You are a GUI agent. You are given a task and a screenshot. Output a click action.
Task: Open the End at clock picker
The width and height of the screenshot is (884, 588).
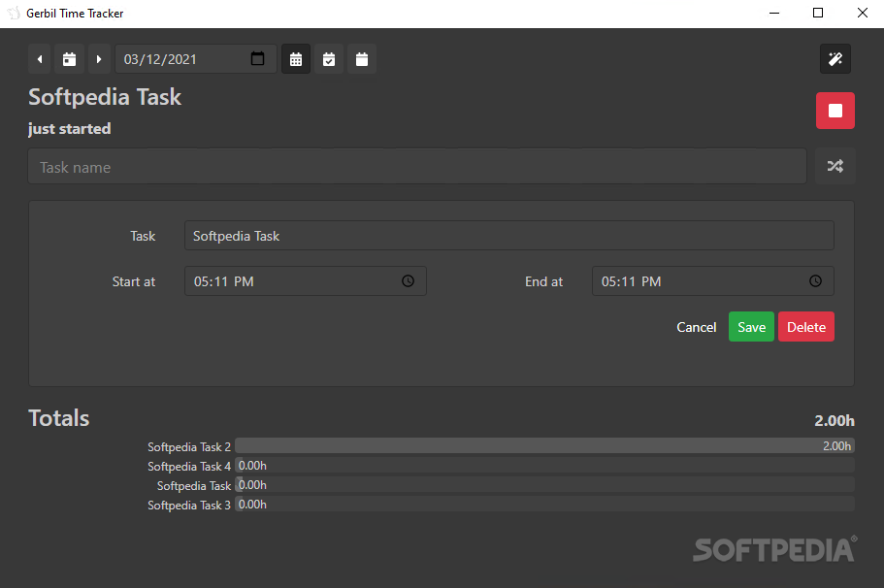[816, 280]
